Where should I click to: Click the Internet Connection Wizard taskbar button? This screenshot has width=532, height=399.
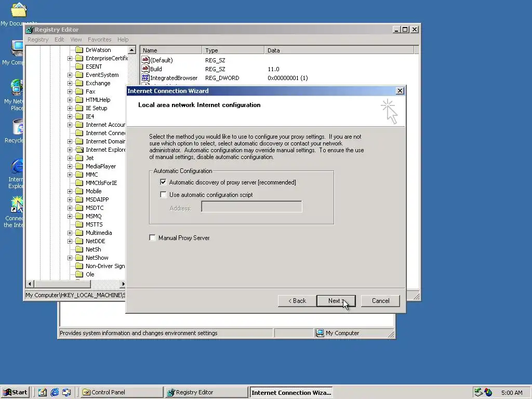[x=291, y=392]
